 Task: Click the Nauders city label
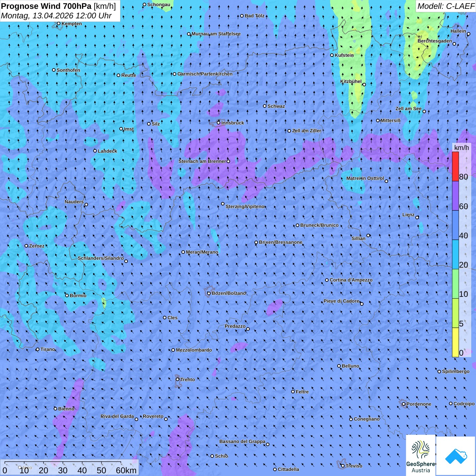click(x=74, y=202)
